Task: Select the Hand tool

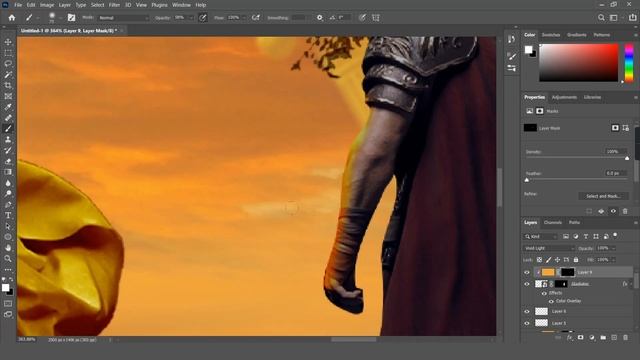Action: pos(8,248)
